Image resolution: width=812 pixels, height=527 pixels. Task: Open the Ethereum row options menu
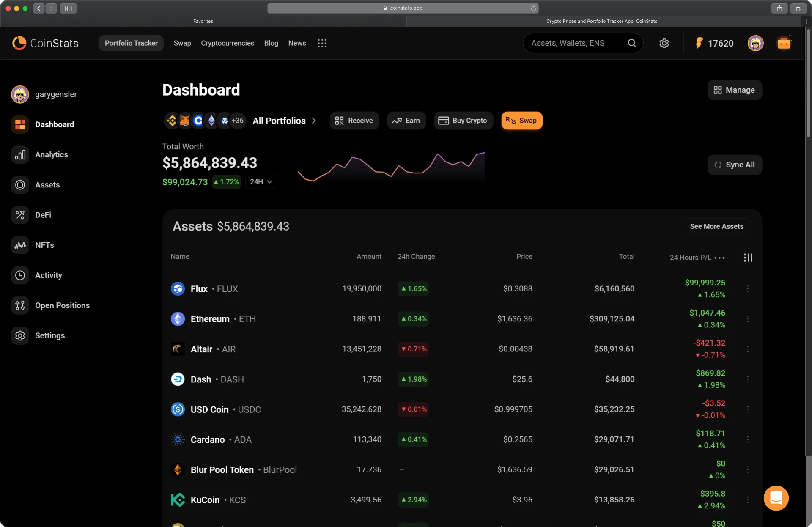[748, 319]
